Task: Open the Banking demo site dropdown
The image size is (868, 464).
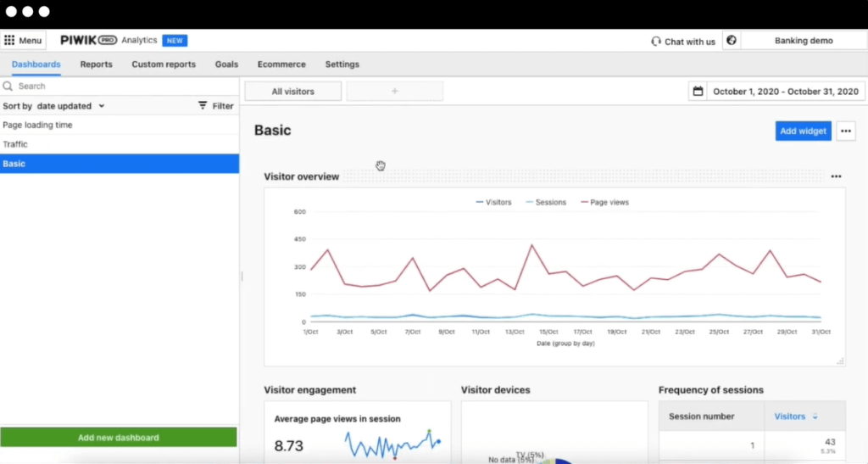Action: (x=804, y=41)
